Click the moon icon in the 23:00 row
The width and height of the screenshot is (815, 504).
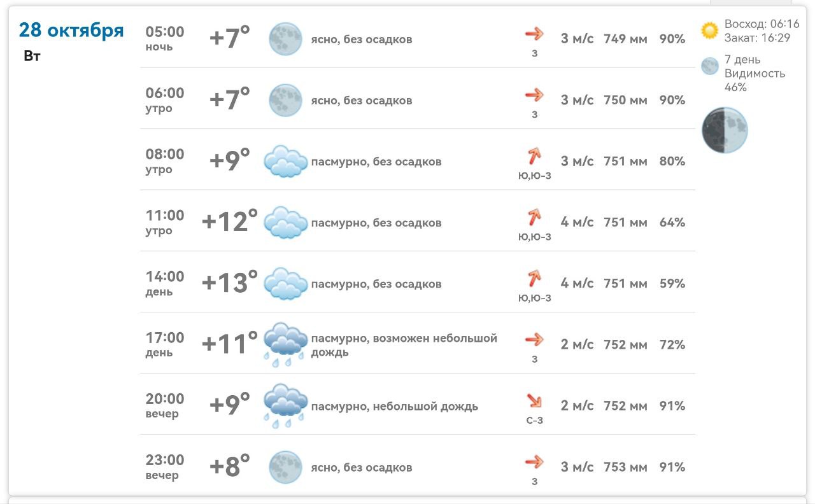tap(285, 466)
